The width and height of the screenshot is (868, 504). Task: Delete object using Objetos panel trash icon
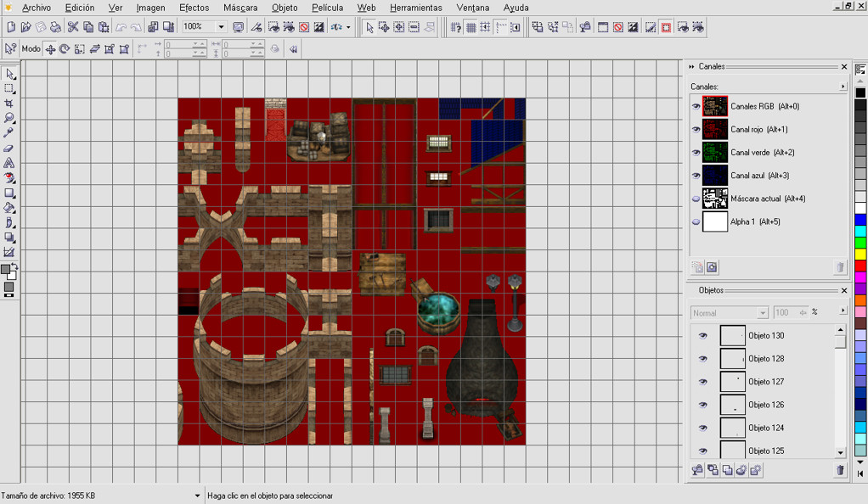pyautogui.click(x=840, y=470)
